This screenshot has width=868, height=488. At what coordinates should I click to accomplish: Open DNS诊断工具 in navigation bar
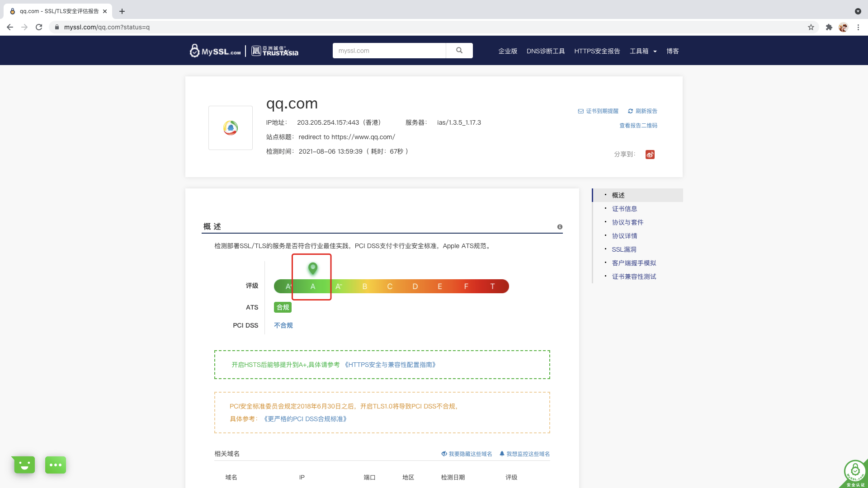(x=545, y=51)
